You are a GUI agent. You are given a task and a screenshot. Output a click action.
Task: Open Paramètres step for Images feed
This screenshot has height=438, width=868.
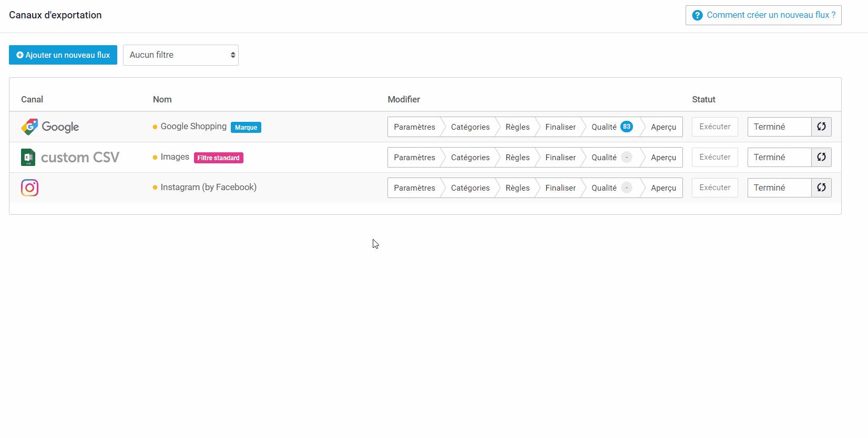(x=414, y=157)
